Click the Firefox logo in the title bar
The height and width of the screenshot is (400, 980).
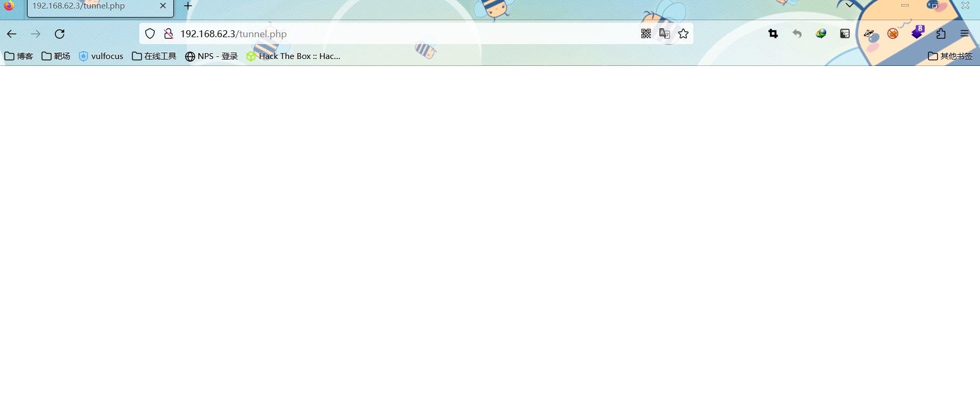[x=9, y=5]
